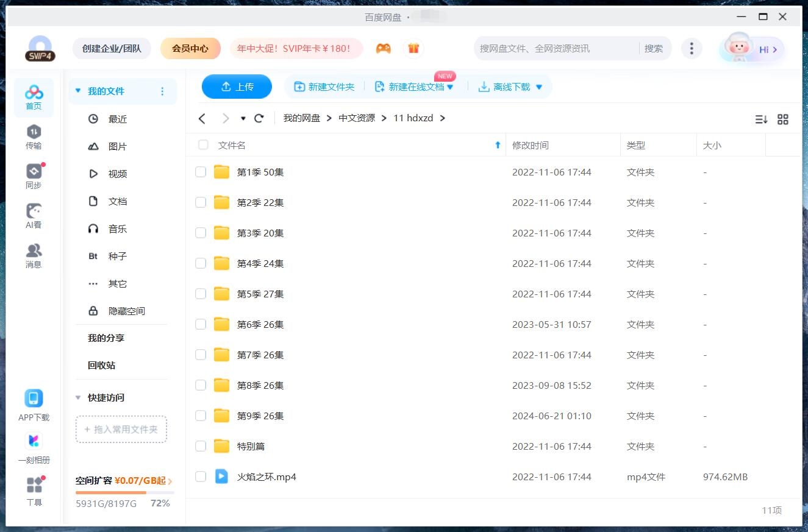Collapse the 快捷访问 section
808x532 pixels.
pyautogui.click(x=77, y=397)
